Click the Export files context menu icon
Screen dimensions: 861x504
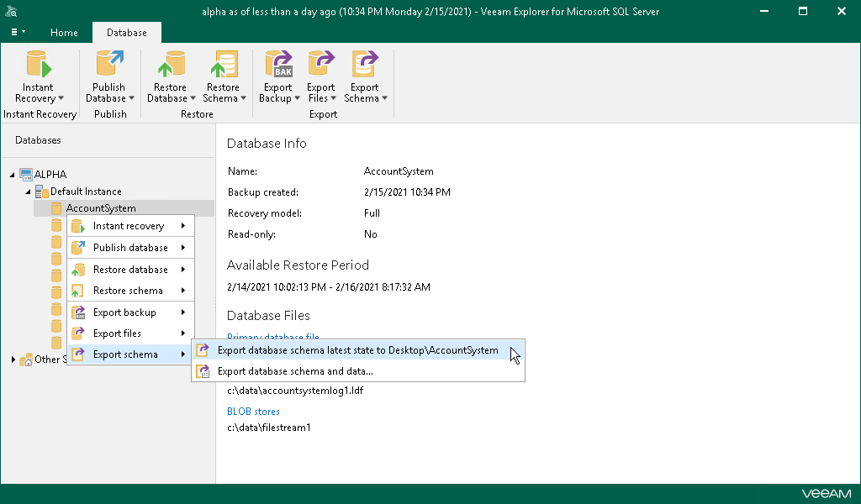pyautogui.click(x=78, y=333)
